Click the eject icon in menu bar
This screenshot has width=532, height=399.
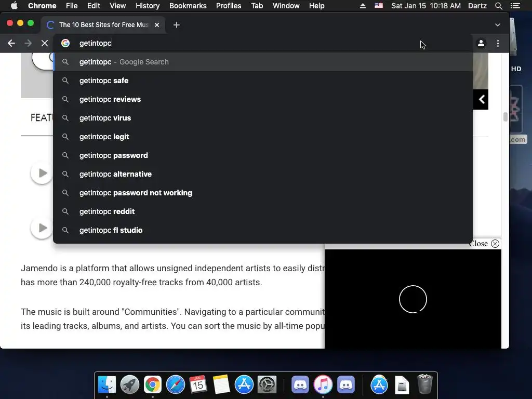click(363, 6)
